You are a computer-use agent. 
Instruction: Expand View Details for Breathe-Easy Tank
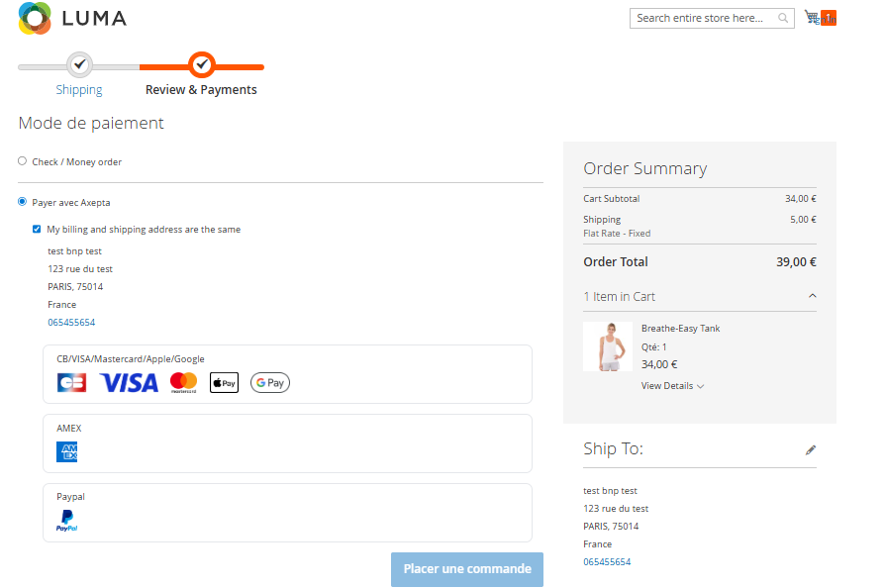coord(672,386)
